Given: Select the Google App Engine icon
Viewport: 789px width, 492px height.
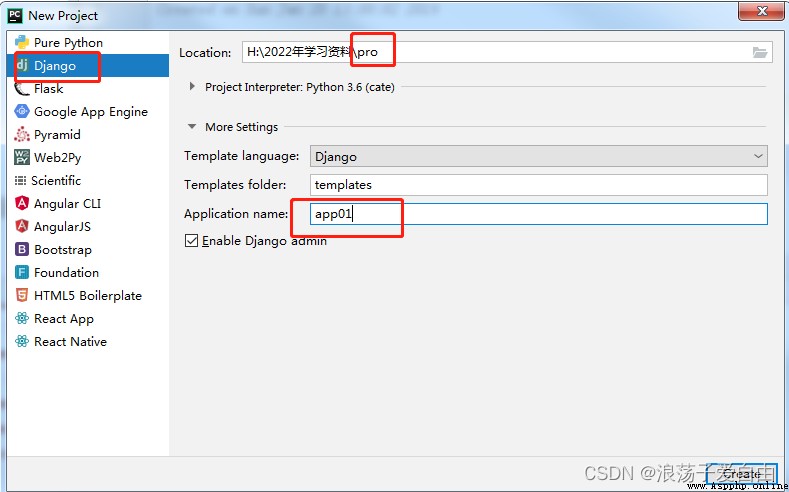Looking at the screenshot, I should [x=22, y=111].
